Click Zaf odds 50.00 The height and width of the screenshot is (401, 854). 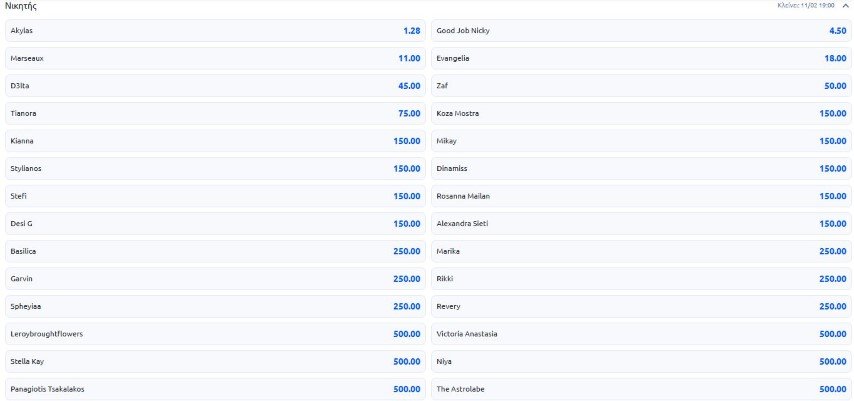(641, 86)
